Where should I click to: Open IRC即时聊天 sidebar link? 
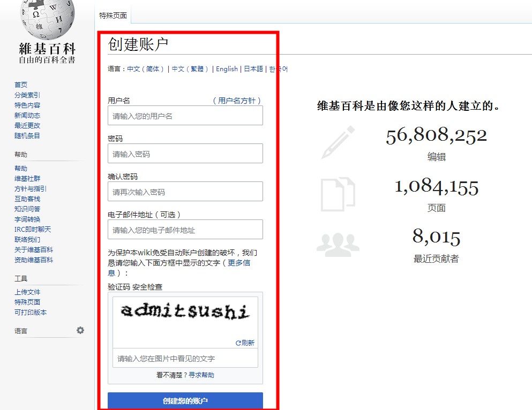click(x=33, y=230)
